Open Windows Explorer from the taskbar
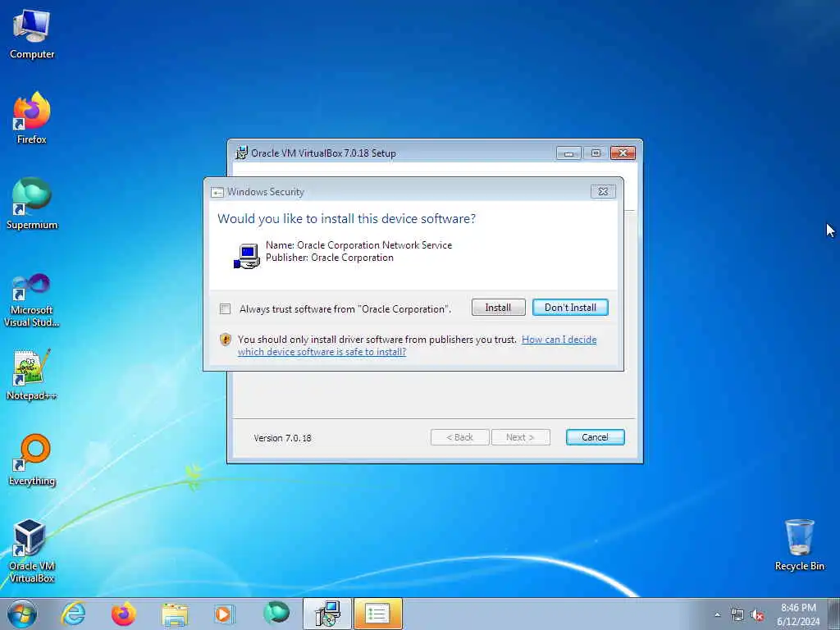Image resolution: width=840 pixels, height=630 pixels. click(x=175, y=614)
